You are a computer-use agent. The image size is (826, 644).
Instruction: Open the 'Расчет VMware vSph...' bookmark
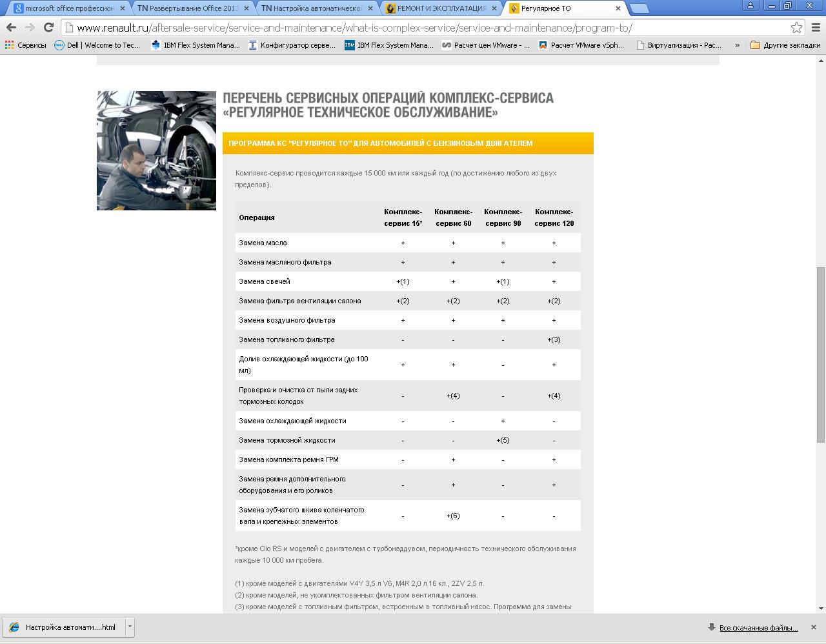click(x=582, y=45)
